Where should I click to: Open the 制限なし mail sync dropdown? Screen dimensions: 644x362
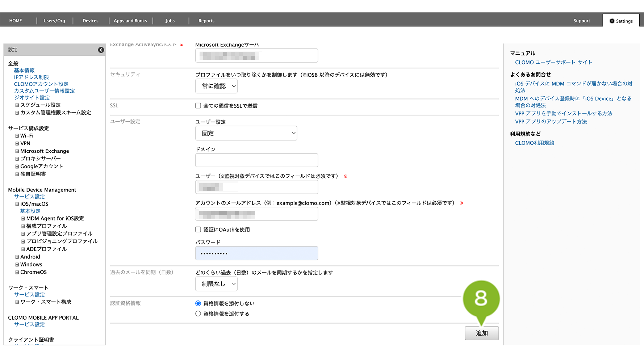217,284
